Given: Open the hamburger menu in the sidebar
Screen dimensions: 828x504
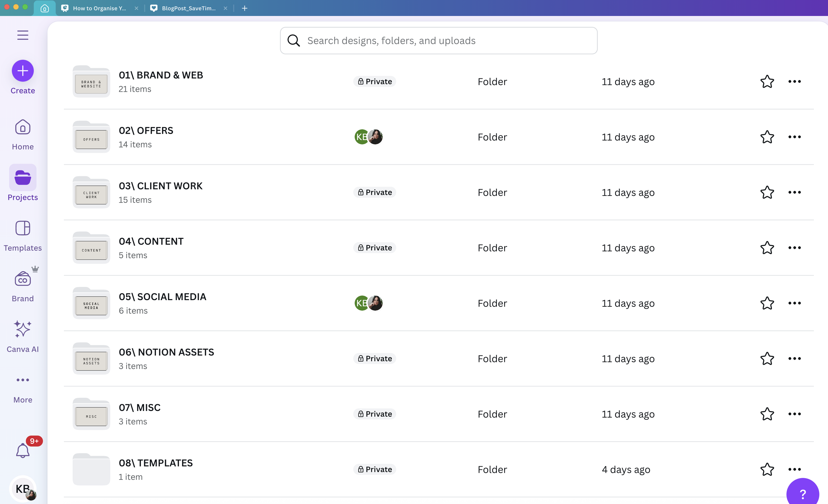Looking at the screenshot, I should tap(23, 35).
